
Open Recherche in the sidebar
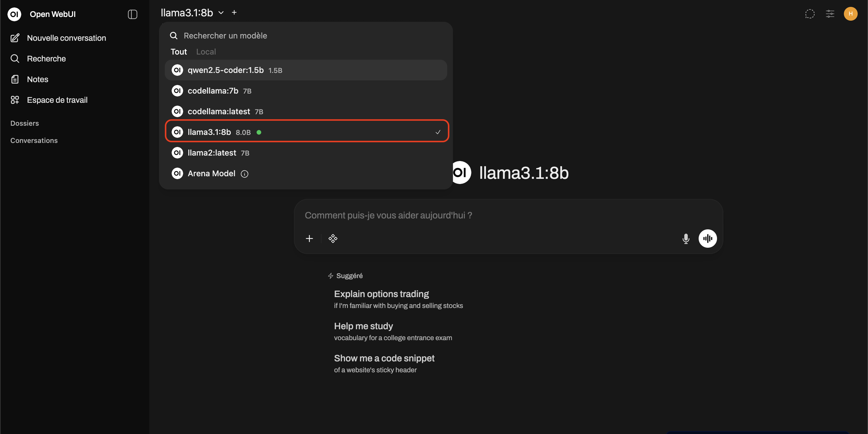tap(46, 59)
